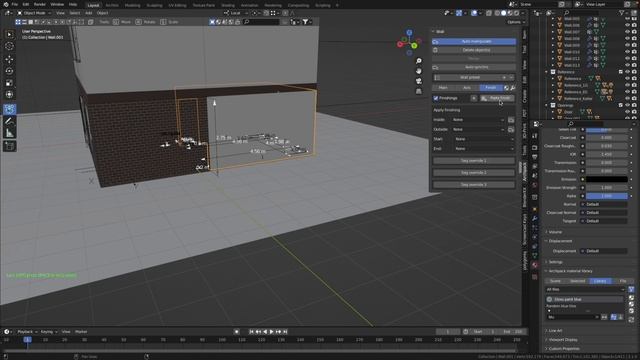Image resolution: width=640 pixels, height=360 pixels.
Task: Expand the Line Art section
Action: coord(555,331)
